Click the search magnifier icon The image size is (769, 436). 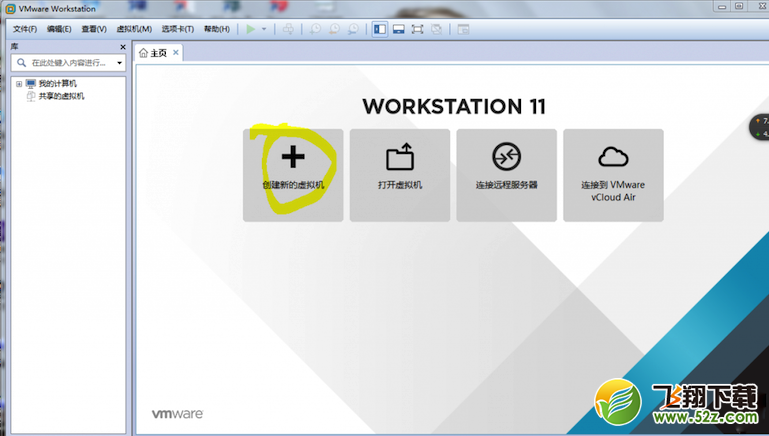tap(21, 63)
